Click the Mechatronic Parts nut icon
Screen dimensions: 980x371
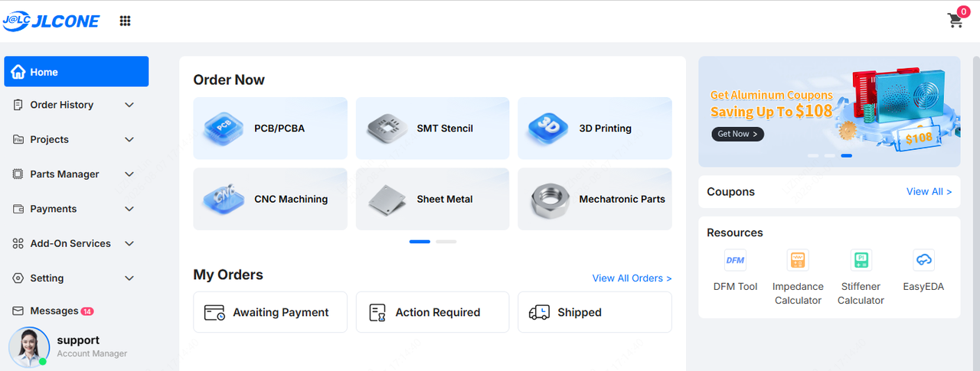550,200
